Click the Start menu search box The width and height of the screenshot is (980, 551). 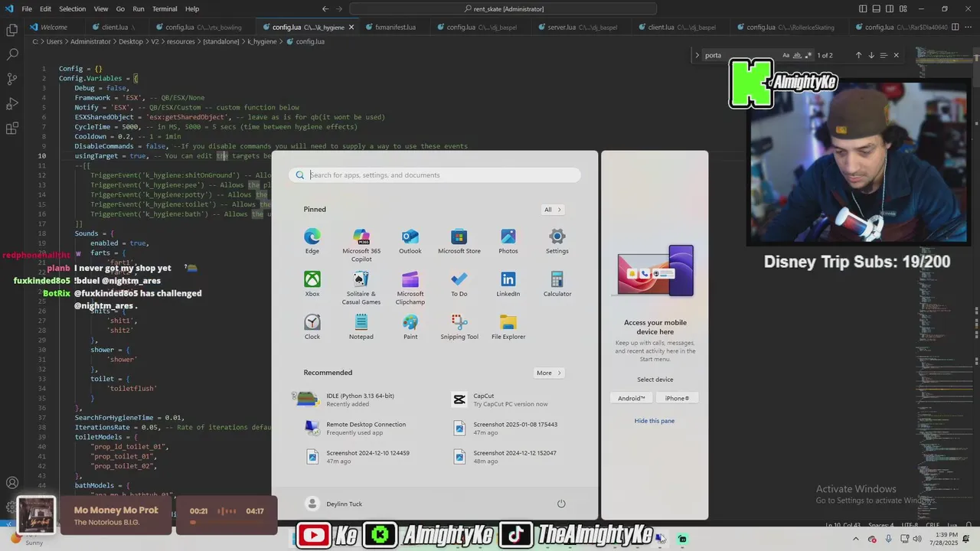point(435,175)
